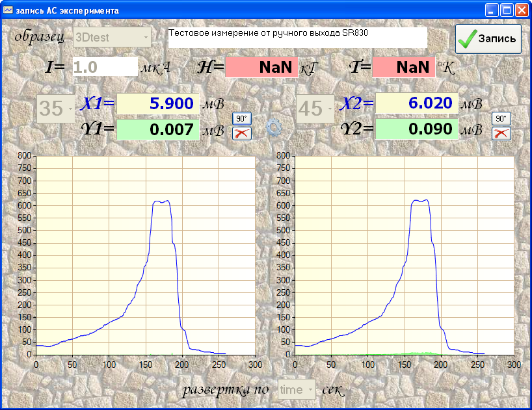Screen dimensions: 532x410
Task: Click the Y2= label
Action: 357,129
